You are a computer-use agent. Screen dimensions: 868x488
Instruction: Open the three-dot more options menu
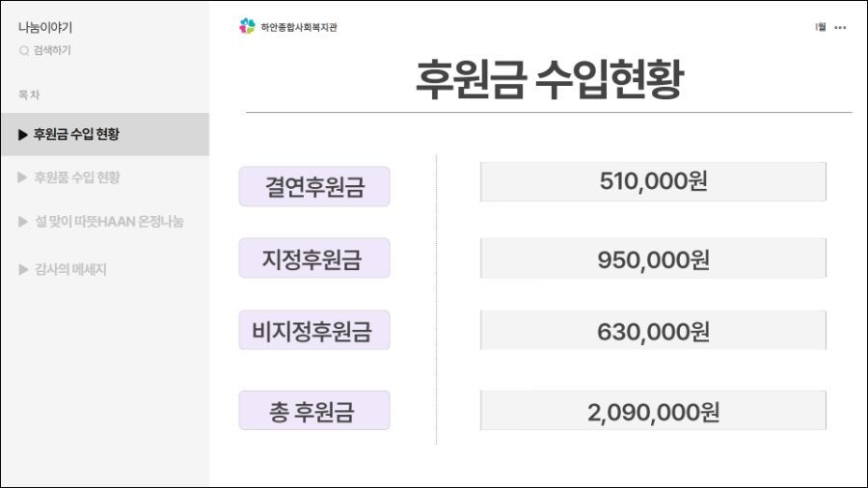point(840,28)
